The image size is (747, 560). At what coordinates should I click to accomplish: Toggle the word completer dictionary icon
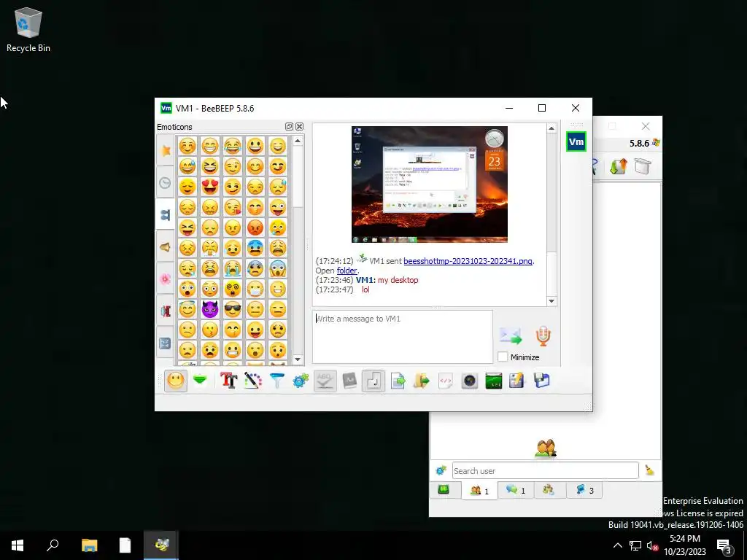(x=349, y=381)
